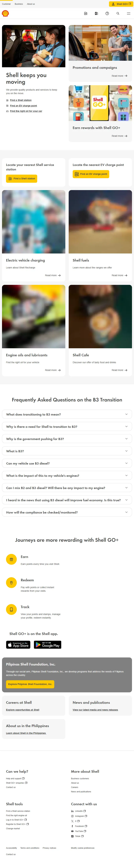Viewport: 134px width, 868px height.
Task: Open the fuel station locator header icon
Action: coord(86,13)
